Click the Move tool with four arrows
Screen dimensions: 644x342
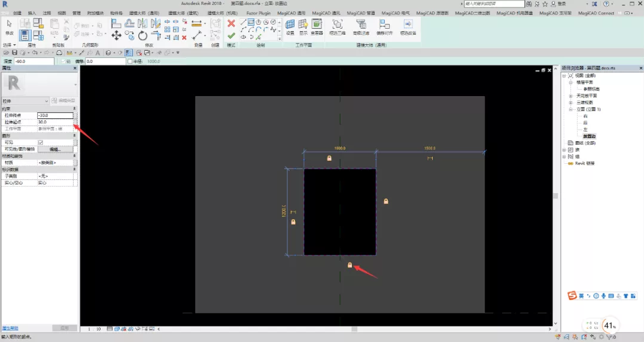click(x=116, y=36)
